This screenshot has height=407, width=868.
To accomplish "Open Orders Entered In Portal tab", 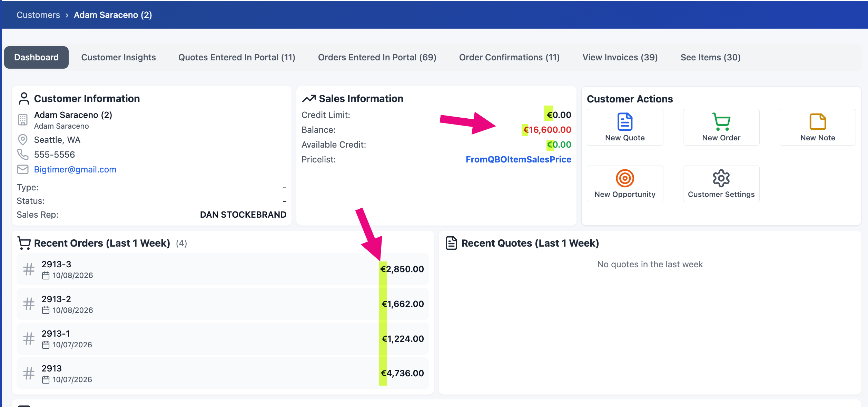I will [377, 57].
